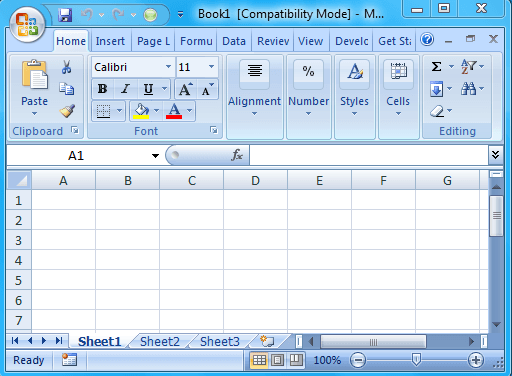
Task: Redo the last action
Action: click(118, 15)
